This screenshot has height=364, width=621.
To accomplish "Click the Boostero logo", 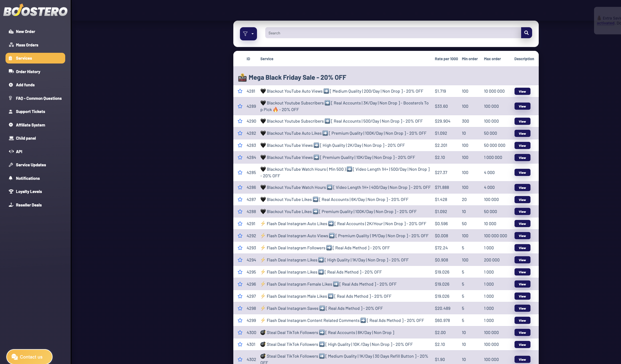I will pyautogui.click(x=35, y=11).
